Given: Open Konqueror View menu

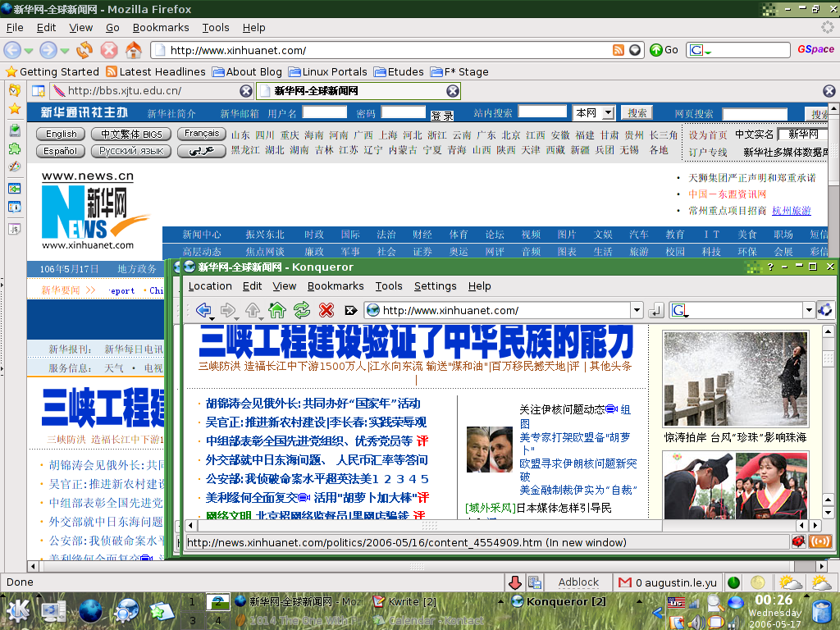Looking at the screenshot, I should pos(284,286).
